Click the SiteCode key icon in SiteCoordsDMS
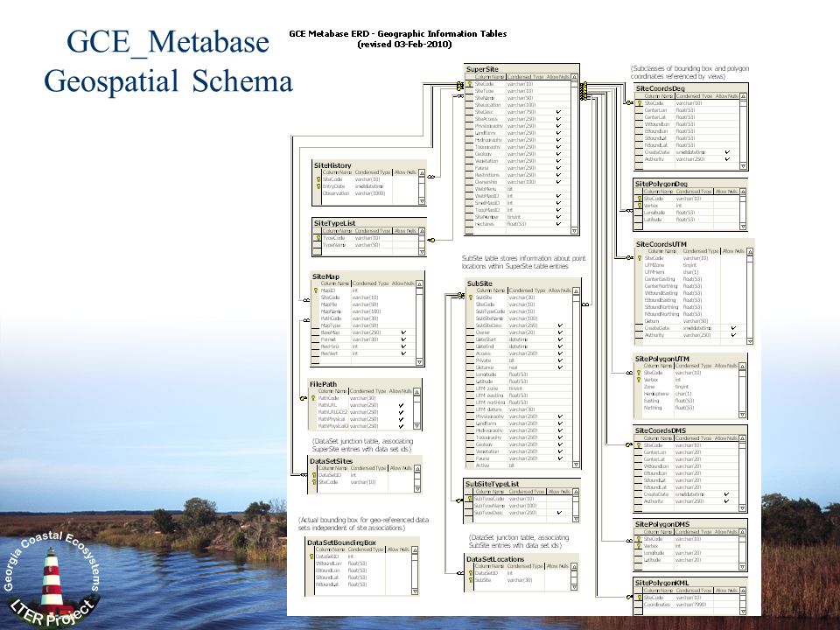Viewport: 840px width, 630px height. click(639, 445)
